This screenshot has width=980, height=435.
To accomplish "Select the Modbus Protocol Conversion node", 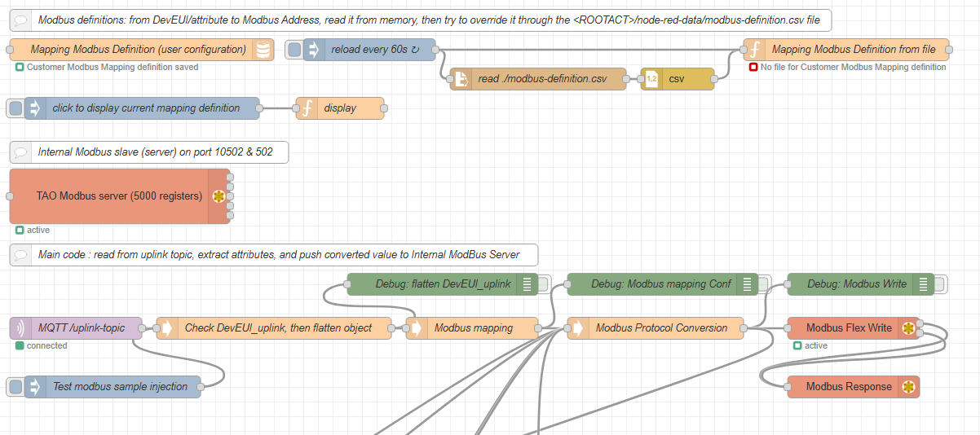I will 661,328.
